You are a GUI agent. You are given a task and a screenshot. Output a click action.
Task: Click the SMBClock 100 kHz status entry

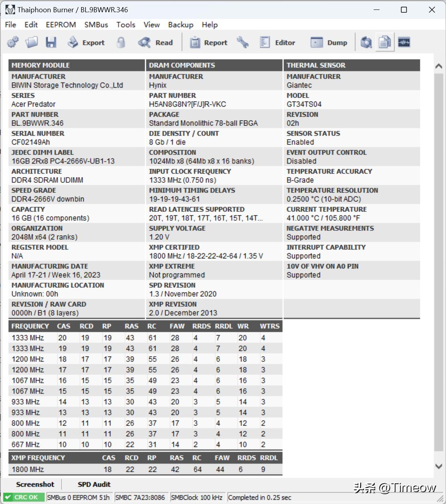(197, 497)
